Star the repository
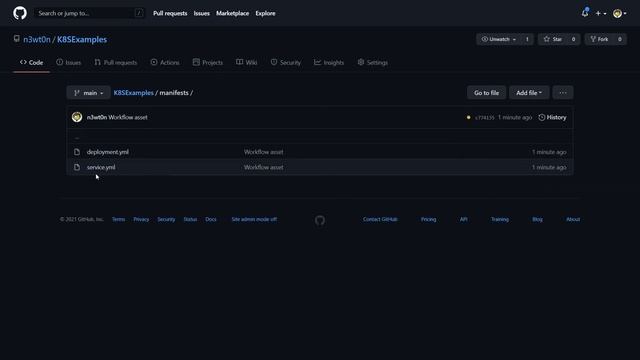Image resolution: width=640 pixels, height=360 pixels. point(553,39)
